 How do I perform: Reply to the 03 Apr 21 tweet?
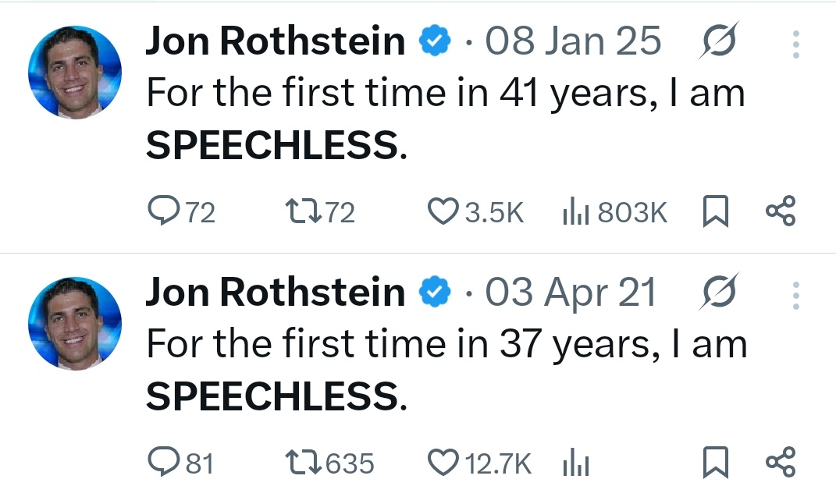point(163,463)
